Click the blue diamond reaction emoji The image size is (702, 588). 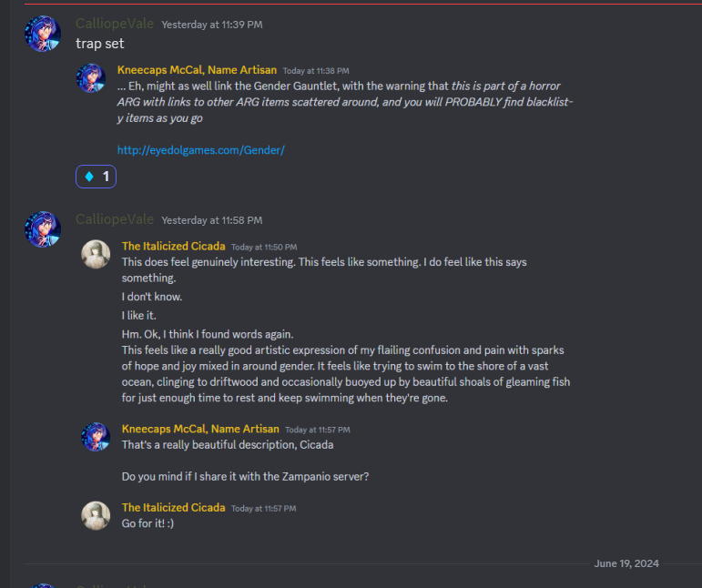pos(89,176)
